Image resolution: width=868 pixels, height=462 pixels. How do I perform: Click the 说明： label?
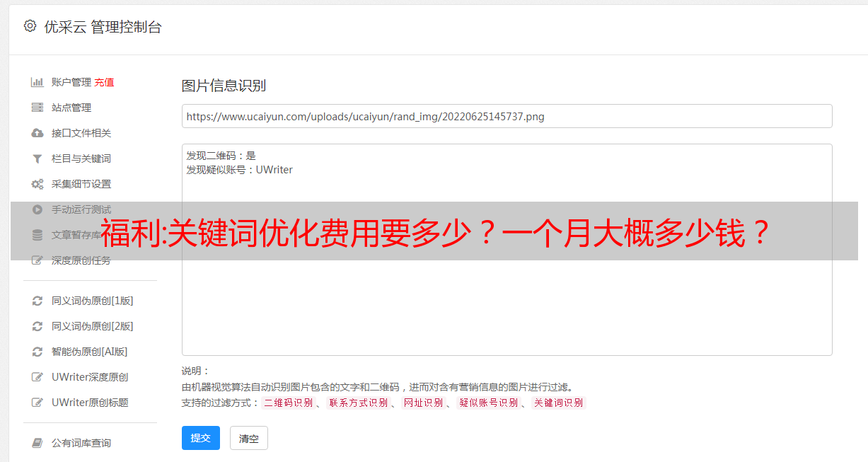coord(196,371)
